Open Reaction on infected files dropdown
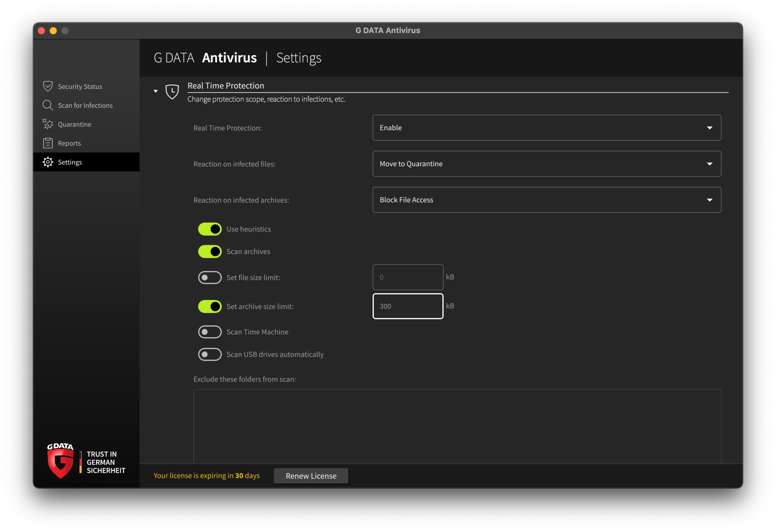 547,164
